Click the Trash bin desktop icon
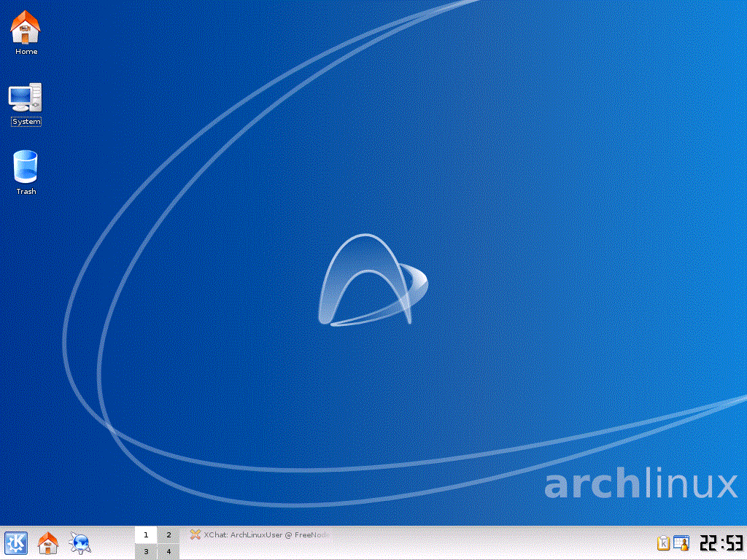 pyautogui.click(x=26, y=167)
